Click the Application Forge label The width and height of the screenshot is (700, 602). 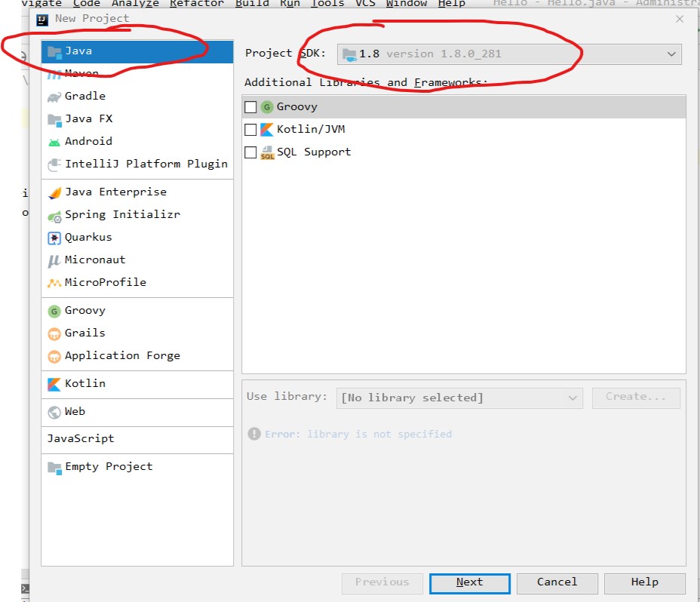tap(122, 356)
